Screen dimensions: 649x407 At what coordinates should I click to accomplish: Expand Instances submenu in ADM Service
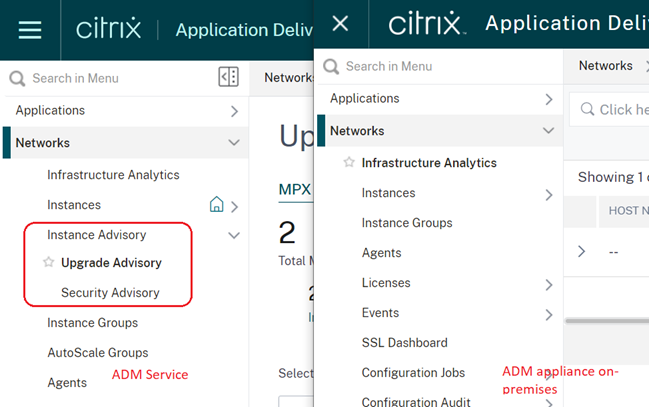(x=235, y=206)
